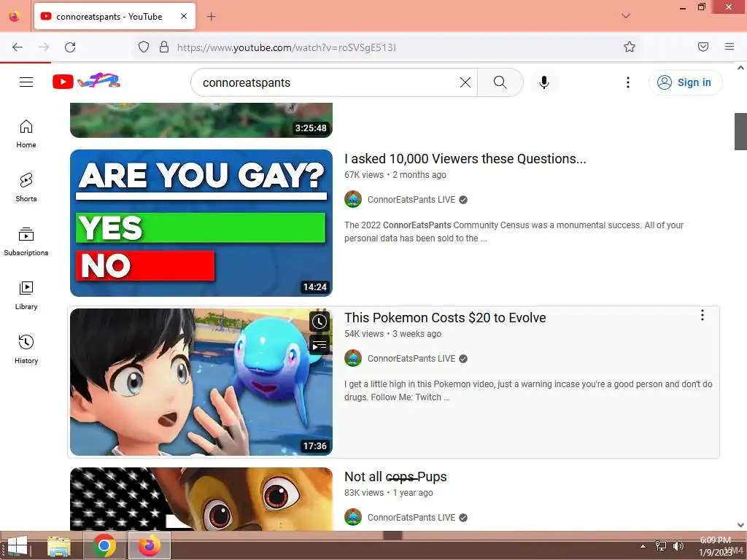Click channel avatar under Pokemon video
The width and height of the screenshot is (747, 560).
pyautogui.click(x=353, y=359)
